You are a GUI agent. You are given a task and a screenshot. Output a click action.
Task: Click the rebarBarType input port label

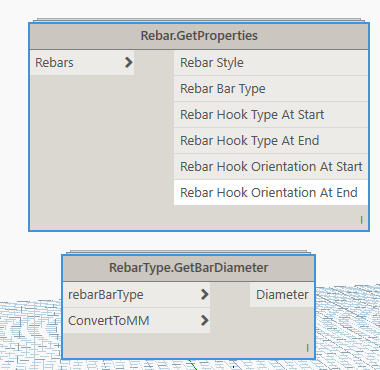(106, 295)
